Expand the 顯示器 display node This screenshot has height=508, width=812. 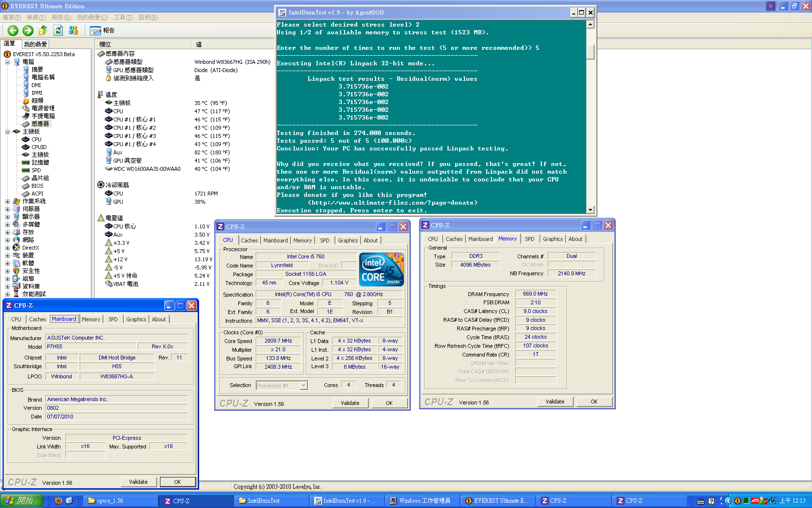coord(7,217)
